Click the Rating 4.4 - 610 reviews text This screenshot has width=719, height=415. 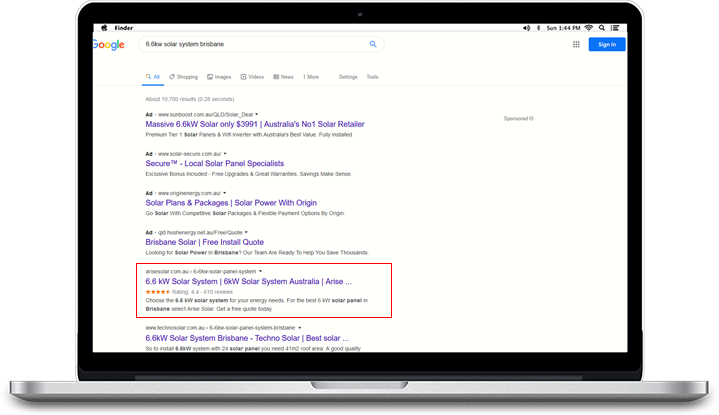click(x=202, y=292)
